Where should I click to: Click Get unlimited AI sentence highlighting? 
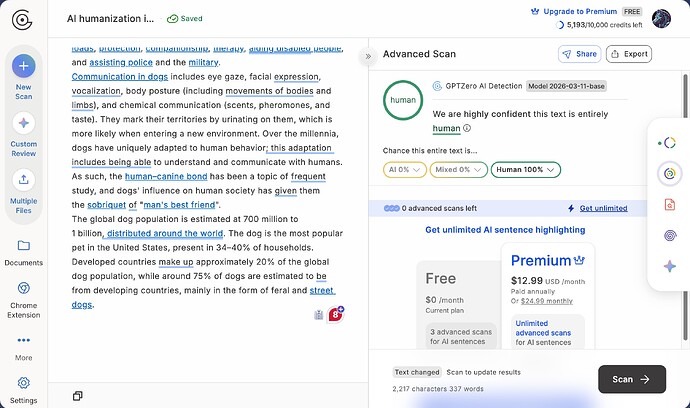(x=505, y=230)
